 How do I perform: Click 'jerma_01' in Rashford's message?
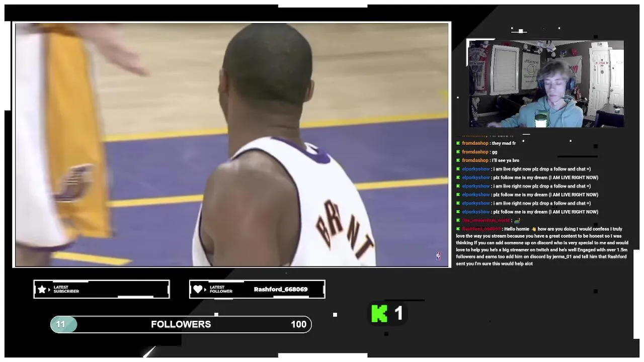coord(562,256)
